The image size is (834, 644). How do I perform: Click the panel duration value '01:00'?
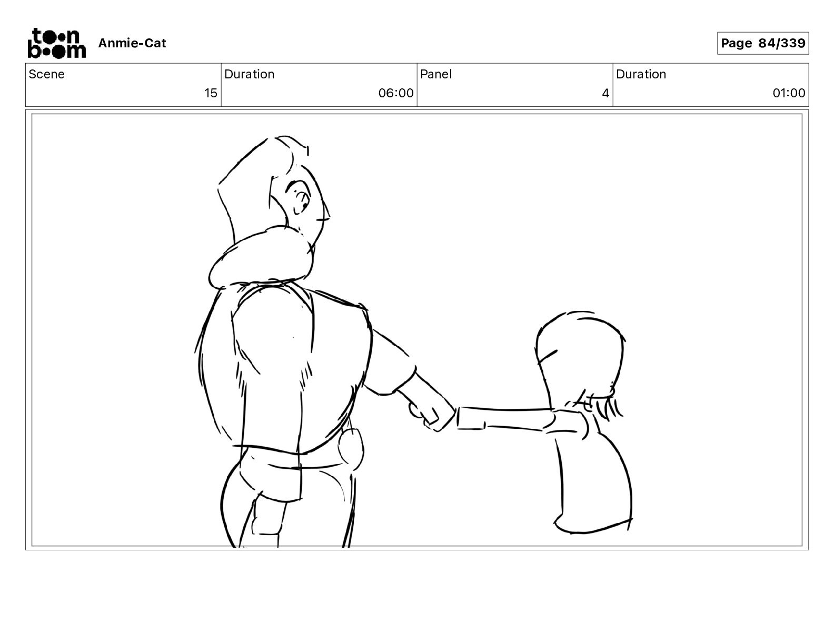[x=789, y=93]
